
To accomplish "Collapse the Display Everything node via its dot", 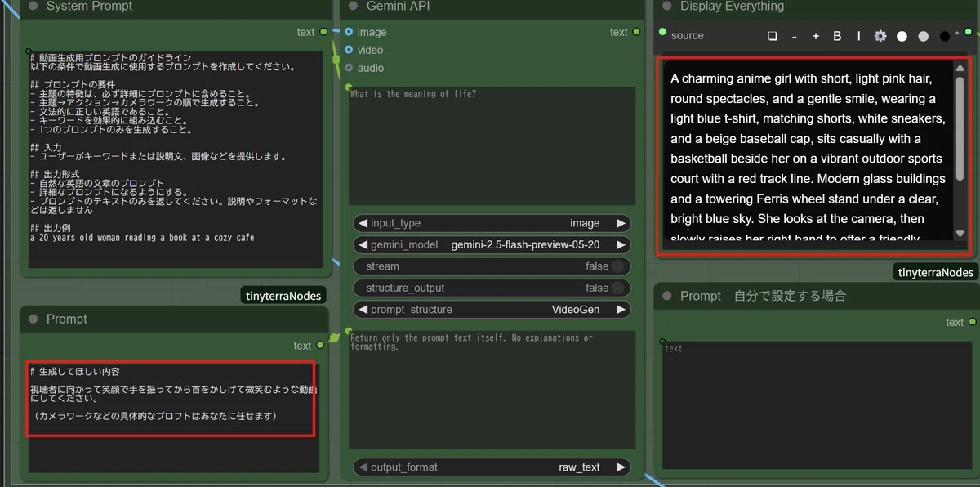I will (x=667, y=6).
